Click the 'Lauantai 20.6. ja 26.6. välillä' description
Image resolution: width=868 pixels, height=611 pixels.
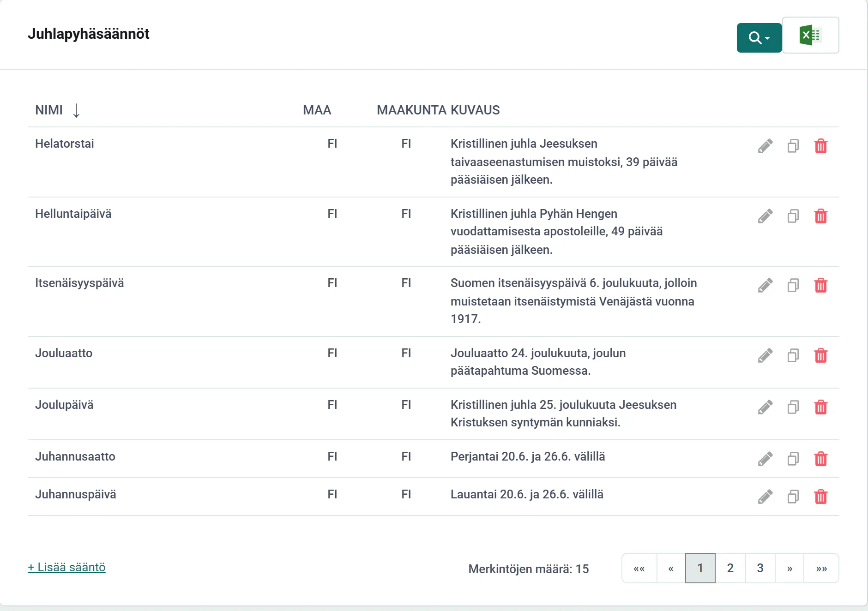pos(527,494)
